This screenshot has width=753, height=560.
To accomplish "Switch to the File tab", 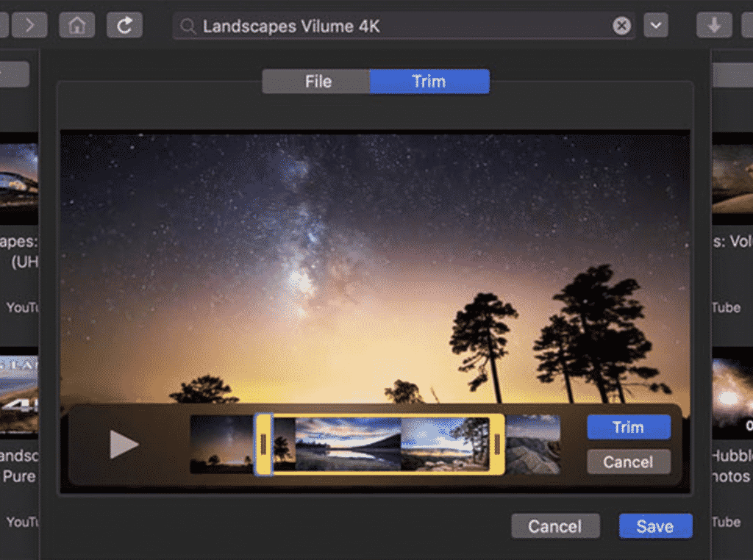I will click(x=317, y=82).
